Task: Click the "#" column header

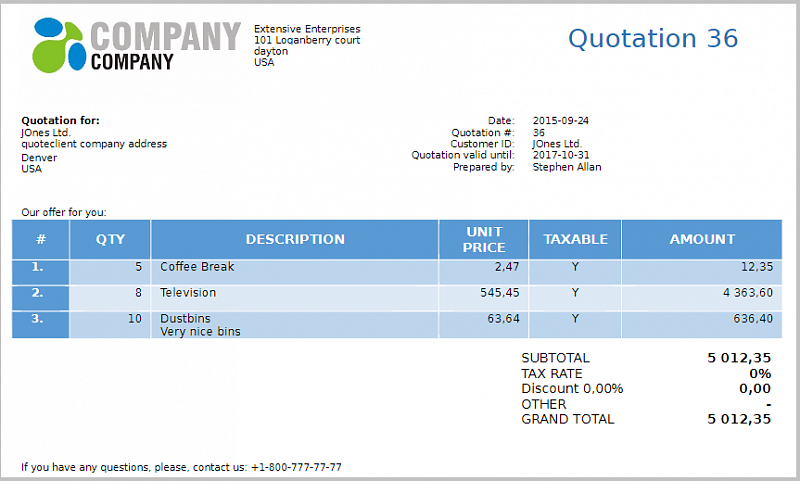Action: click(41, 240)
